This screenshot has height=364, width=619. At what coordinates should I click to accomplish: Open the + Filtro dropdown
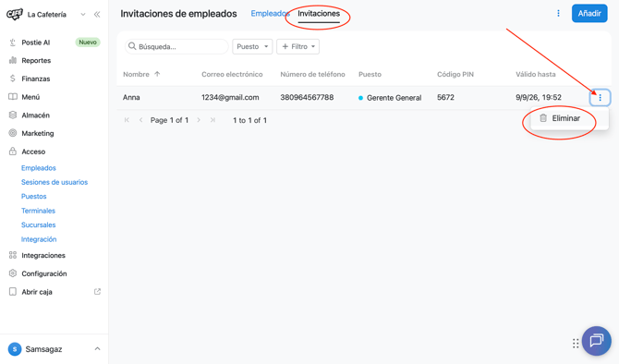(x=298, y=46)
